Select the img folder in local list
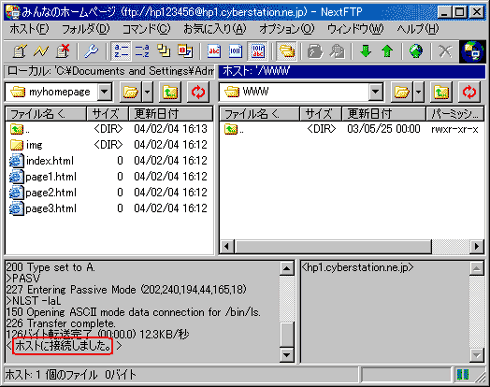The height and width of the screenshot is (387, 490). coord(26,145)
